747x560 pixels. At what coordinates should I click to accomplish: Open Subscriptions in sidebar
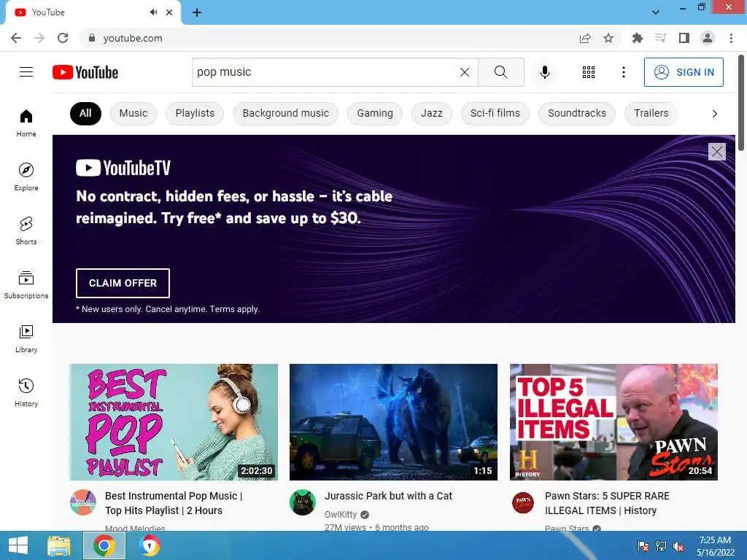[x=26, y=285]
